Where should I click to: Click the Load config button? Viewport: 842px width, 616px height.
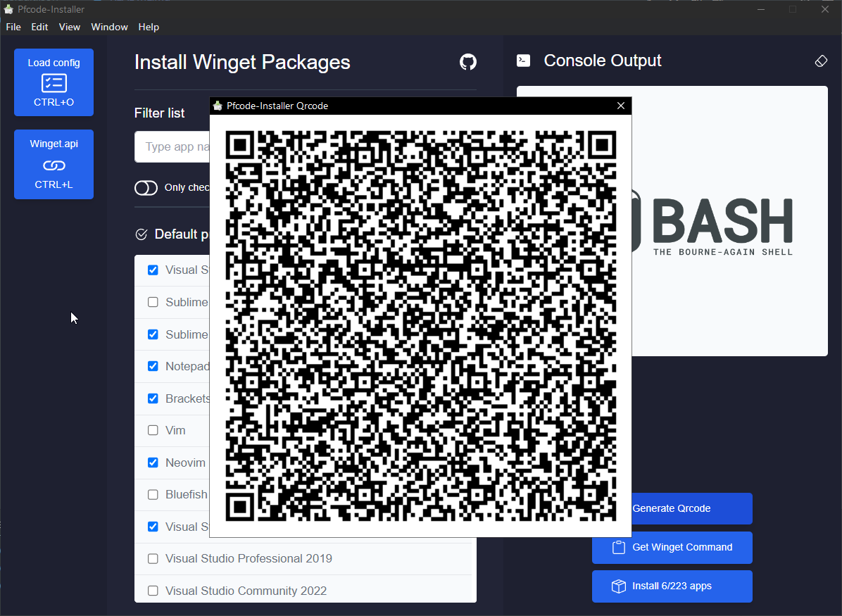point(54,82)
